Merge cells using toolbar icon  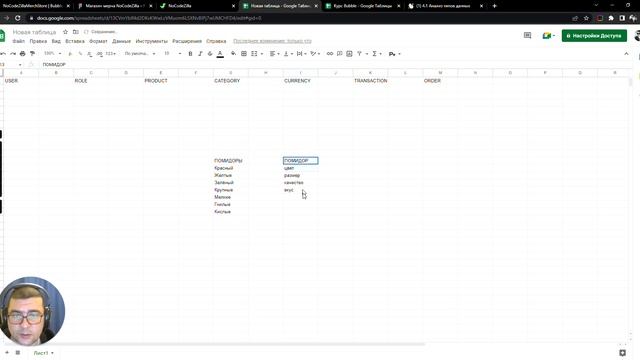(254, 53)
